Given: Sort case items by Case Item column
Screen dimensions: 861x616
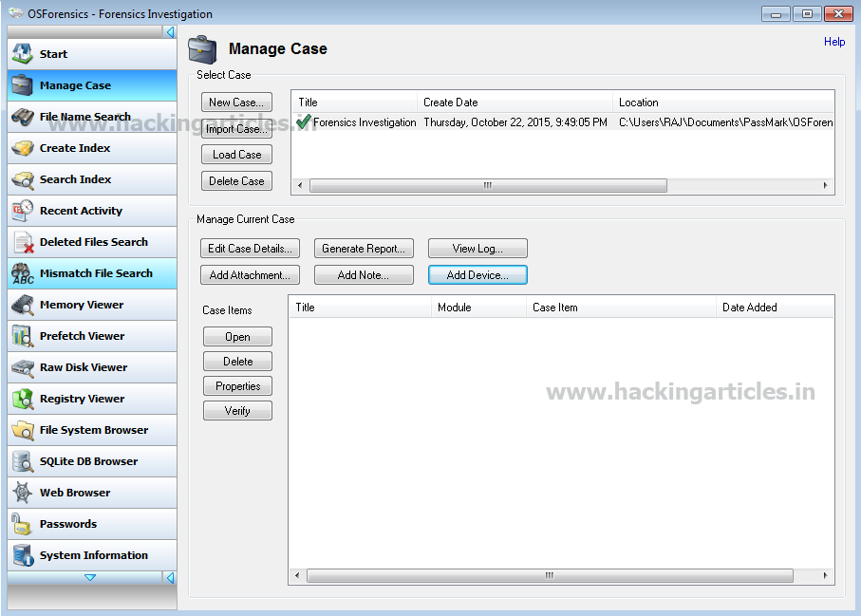Looking at the screenshot, I should [621, 308].
